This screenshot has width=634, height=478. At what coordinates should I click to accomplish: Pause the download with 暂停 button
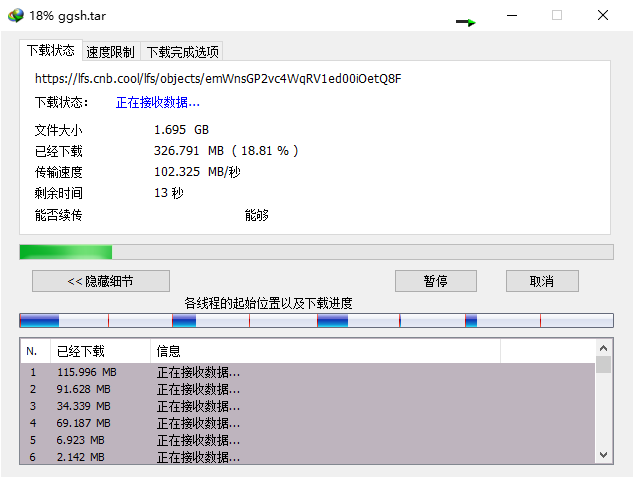(435, 281)
